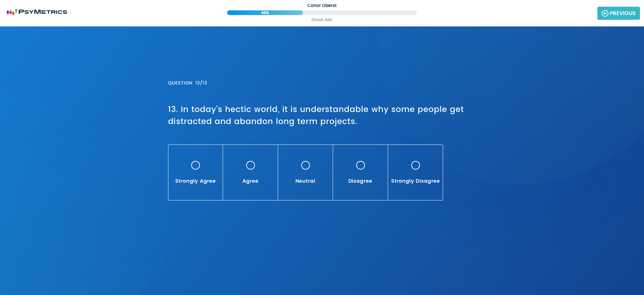
Task: Choose the Agree radio circle
Action: coord(251,165)
